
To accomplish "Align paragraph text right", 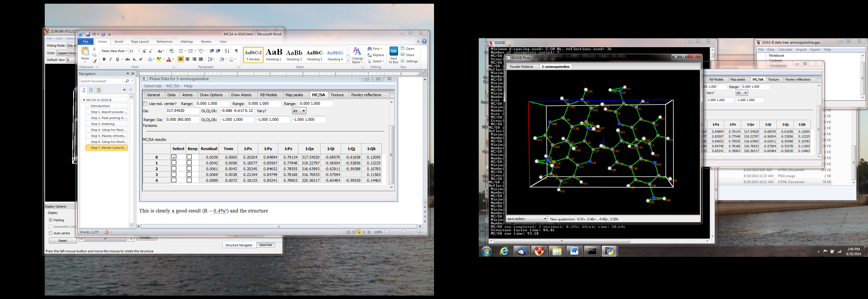I will [x=194, y=59].
